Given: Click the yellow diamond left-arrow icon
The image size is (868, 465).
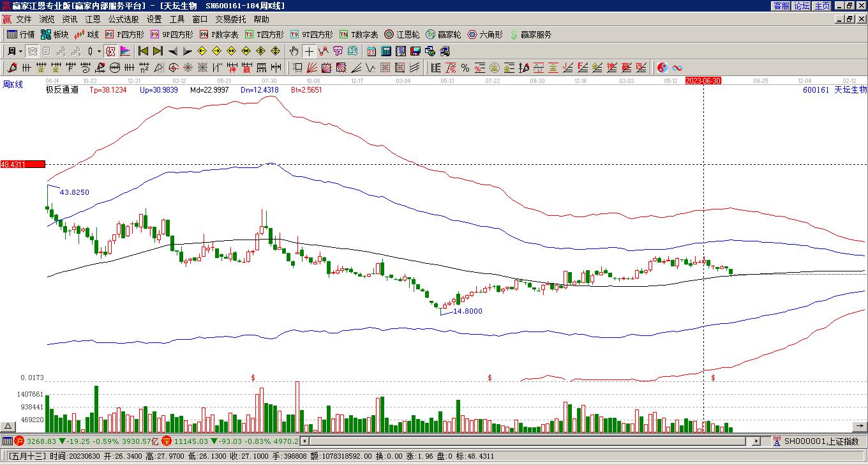Looking at the screenshot, I should point(202,51).
